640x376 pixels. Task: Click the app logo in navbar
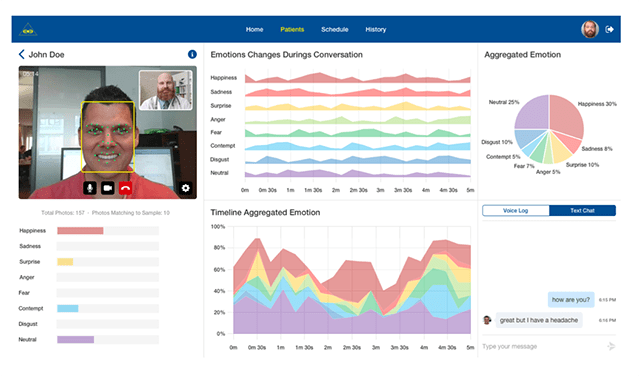[28, 29]
